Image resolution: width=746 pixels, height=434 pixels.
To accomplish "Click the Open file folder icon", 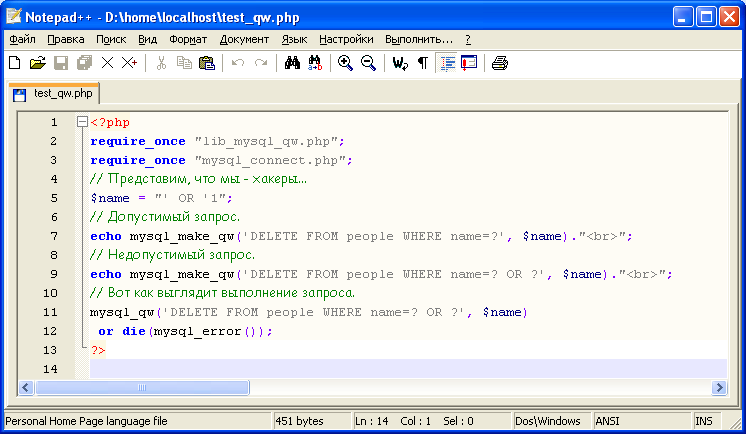I will click(38, 63).
